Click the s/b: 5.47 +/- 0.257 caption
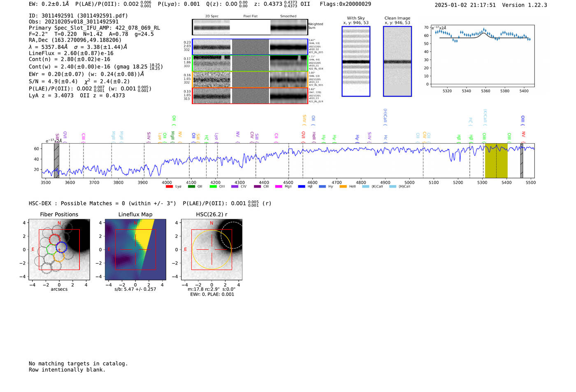The height and width of the screenshot is (392, 576). click(x=135, y=289)
